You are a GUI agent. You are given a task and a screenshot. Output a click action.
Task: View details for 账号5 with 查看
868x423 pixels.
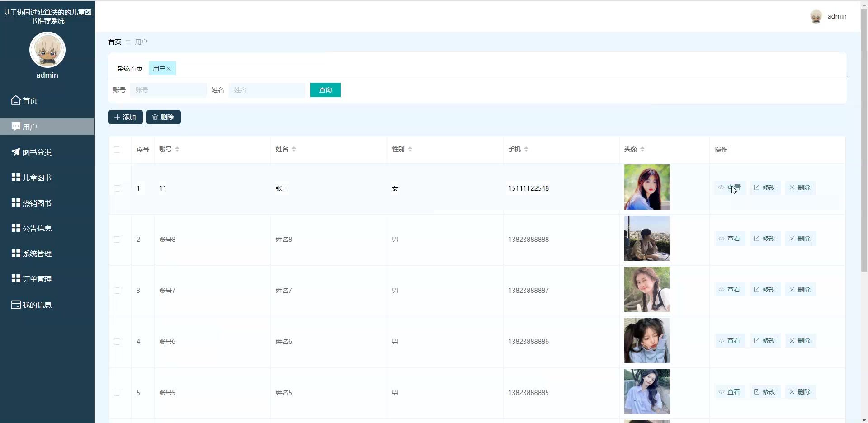pyautogui.click(x=729, y=392)
